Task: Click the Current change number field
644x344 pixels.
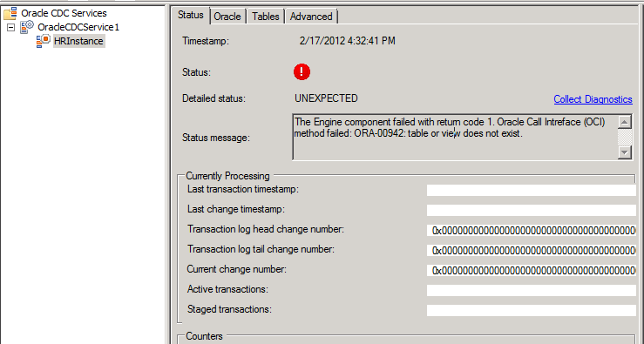Action: coord(531,270)
